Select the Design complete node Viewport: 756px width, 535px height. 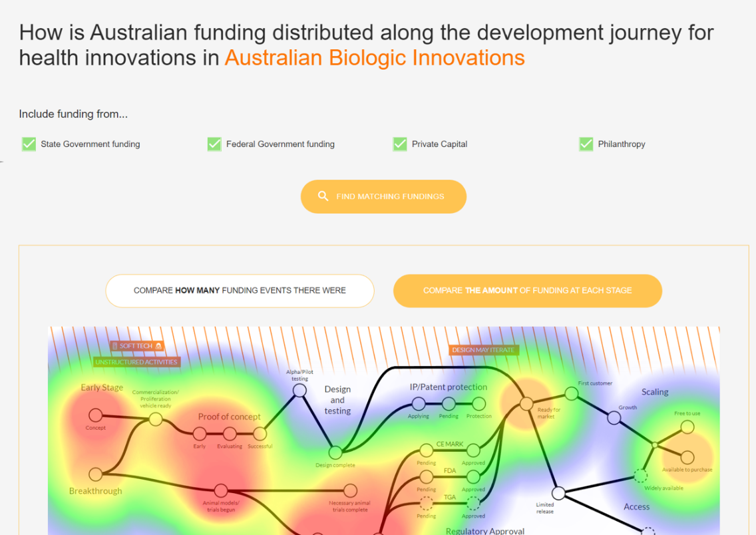(335, 452)
